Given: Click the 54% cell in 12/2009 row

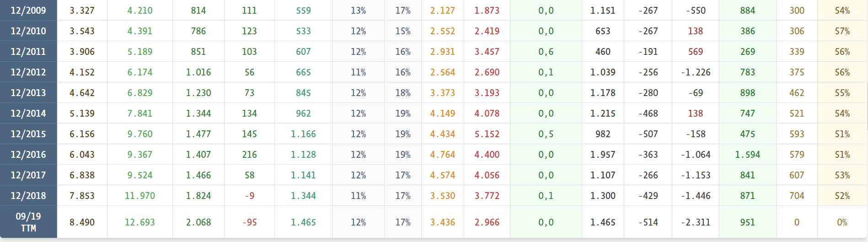Looking at the screenshot, I should pos(842,11).
